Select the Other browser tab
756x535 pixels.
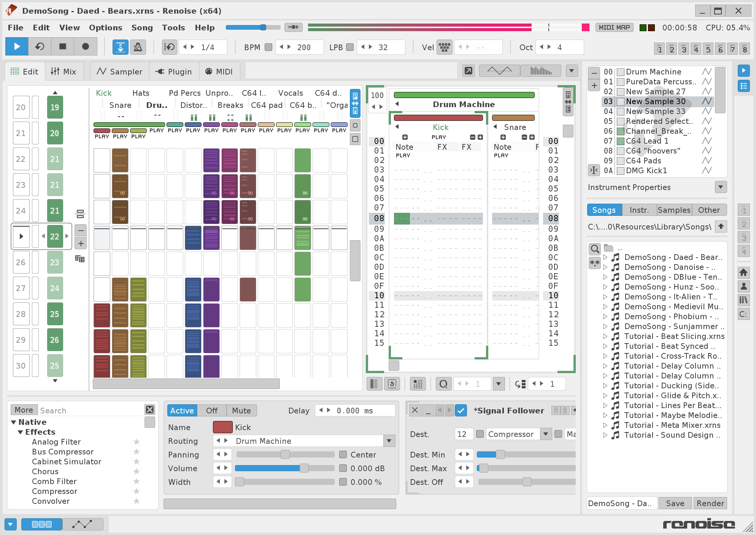[709, 210]
